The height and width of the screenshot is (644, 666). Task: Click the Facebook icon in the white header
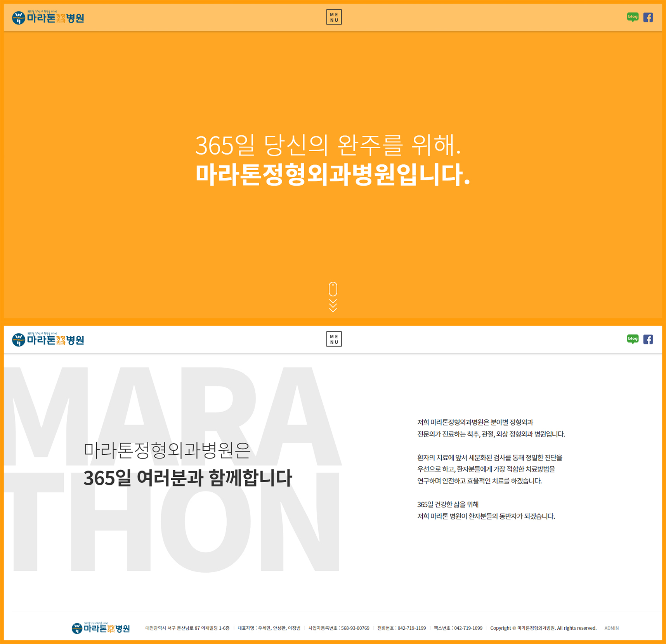pyautogui.click(x=648, y=339)
